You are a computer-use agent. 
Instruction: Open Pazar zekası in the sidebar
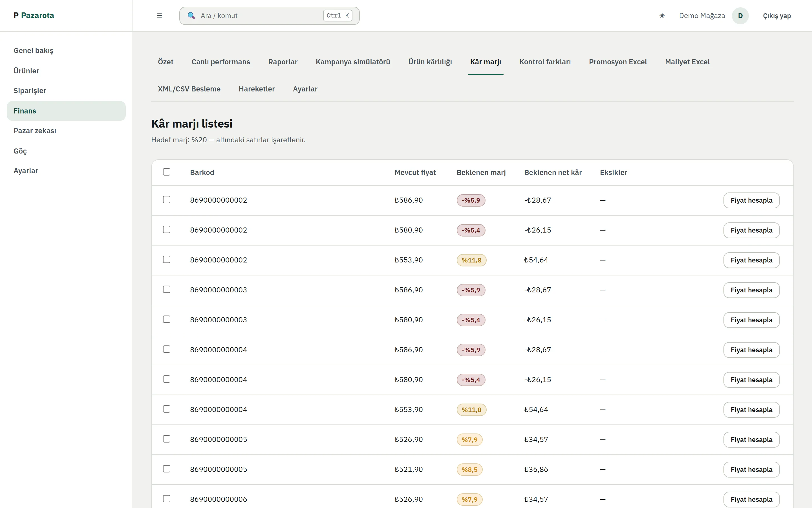pos(66,131)
